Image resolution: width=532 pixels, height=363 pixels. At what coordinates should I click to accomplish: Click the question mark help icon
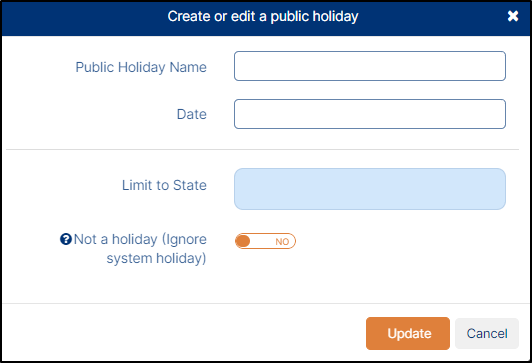[x=66, y=239]
